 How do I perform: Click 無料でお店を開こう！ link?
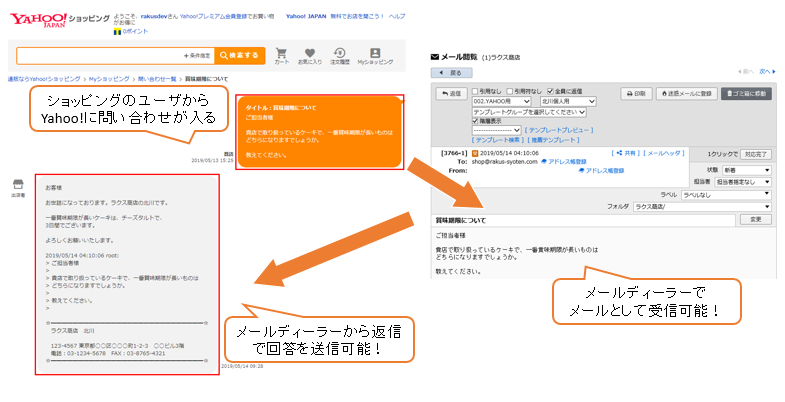357,17
